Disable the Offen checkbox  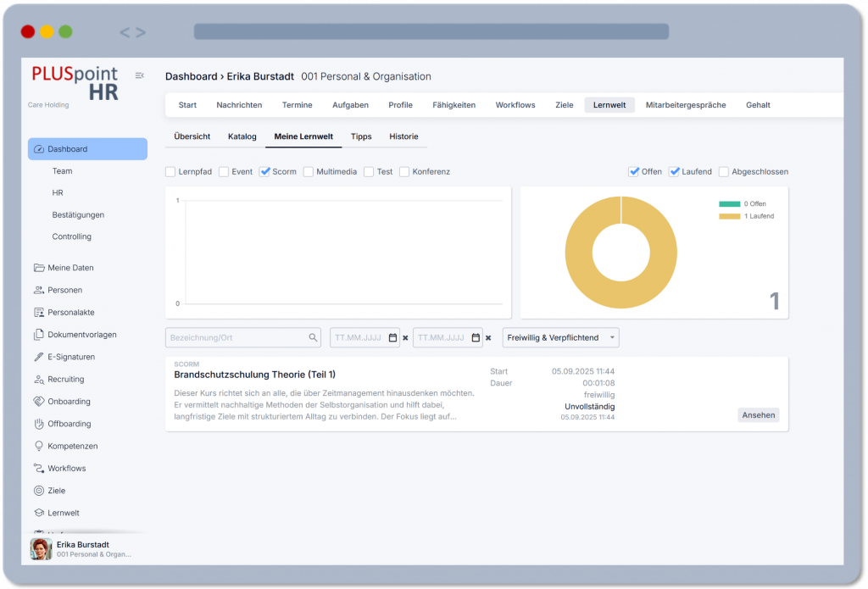coord(635,171)
